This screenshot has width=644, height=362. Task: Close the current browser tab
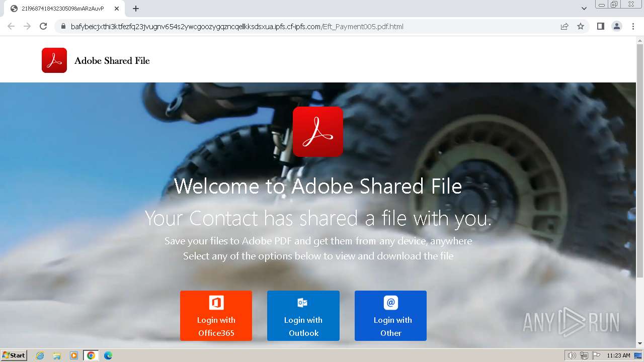pyautogui.click(x=117, y=9)
